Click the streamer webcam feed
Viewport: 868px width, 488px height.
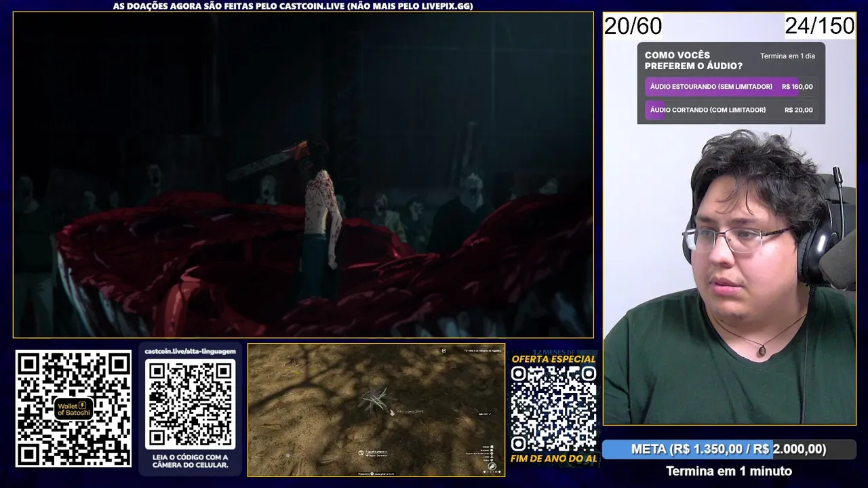click(x=729, y=218)
